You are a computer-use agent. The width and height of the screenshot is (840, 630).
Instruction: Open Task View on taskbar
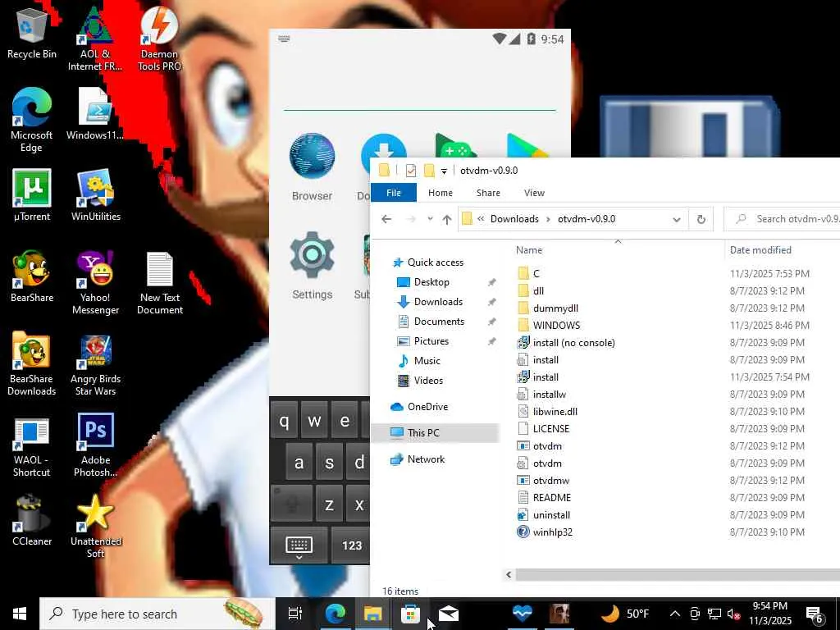pos(295,614)
